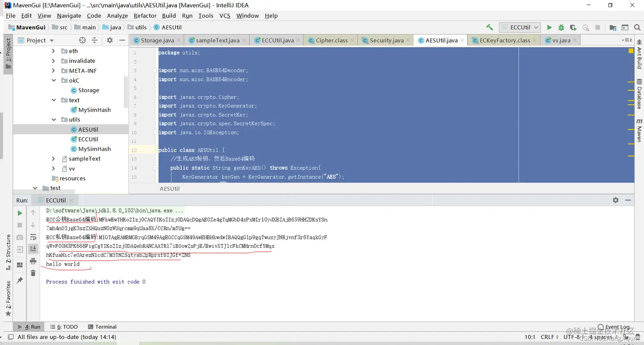The width and height of the screenshot is (644, 345).
Task: Toggle the Z: Structure tool window
Action: pos(8,252)
